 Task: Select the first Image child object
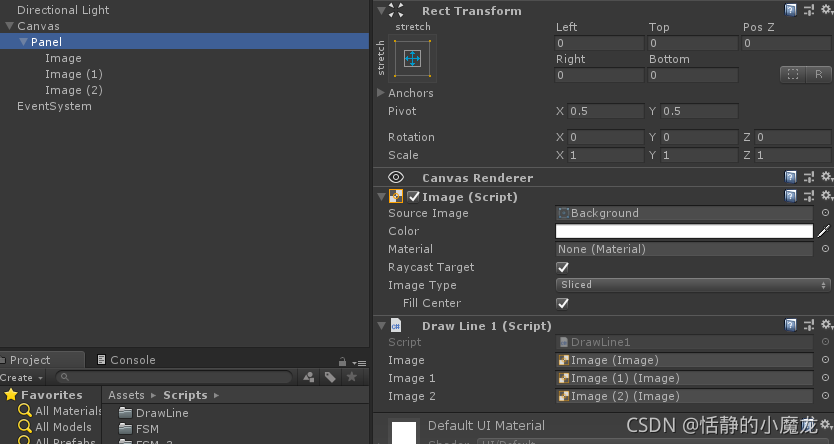63,58
